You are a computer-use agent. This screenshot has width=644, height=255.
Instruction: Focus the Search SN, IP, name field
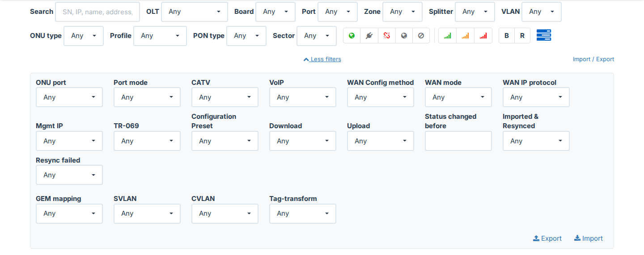point(97,12)
